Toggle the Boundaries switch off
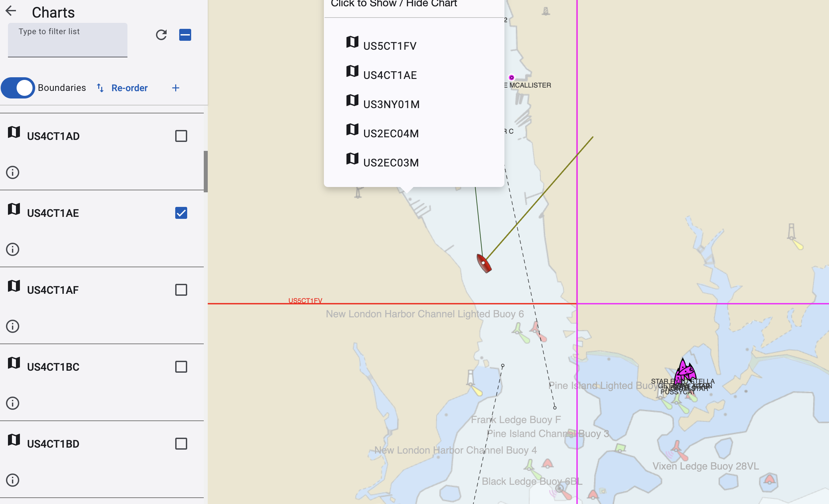The height and width of the screenshot is (504, 829). pyautogui.click(x=18, y=88)
